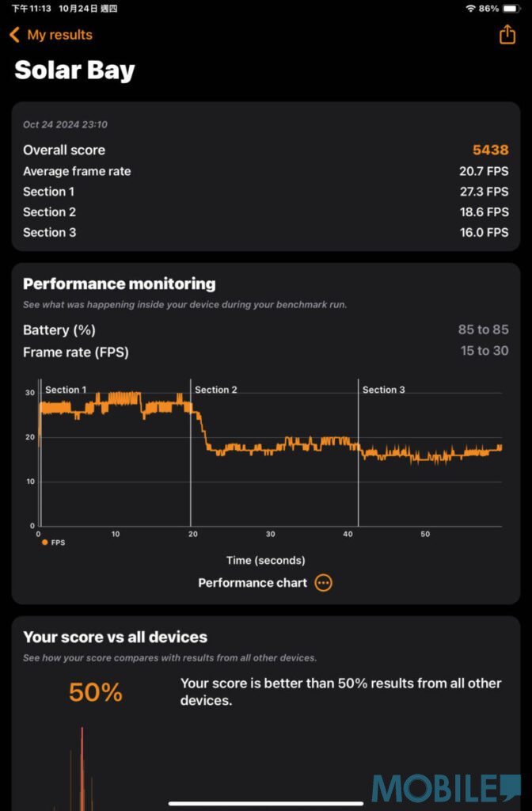Tap the Section 3 frame rate row
This screenshot has height=811, width=532.
coord(265,233)
